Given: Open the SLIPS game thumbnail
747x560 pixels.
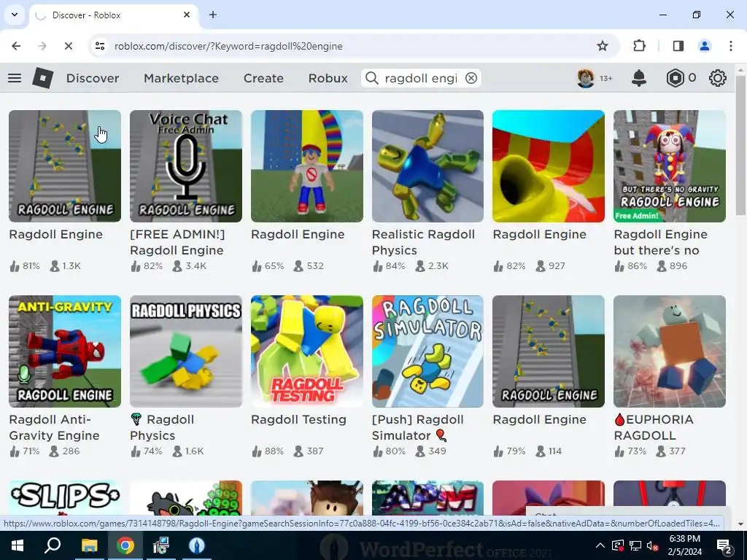Looking at the screenshot, I should [x=65, y=498].
